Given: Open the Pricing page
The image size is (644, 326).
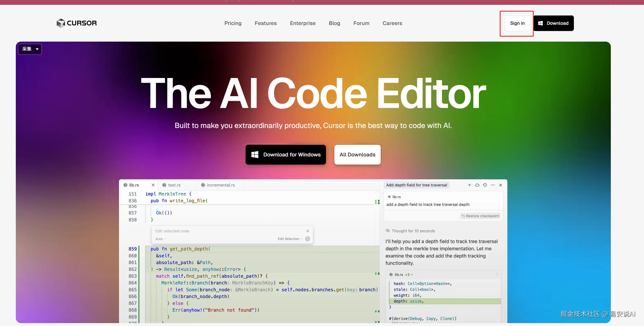Looking at the screenshot, I should [x=233, y=23].
